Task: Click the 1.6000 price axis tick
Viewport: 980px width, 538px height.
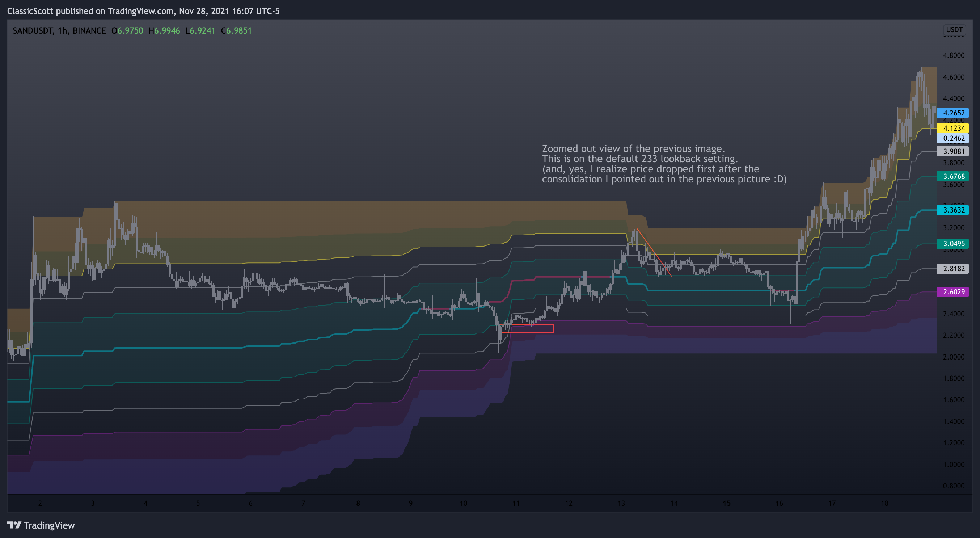Action: pos(954,399)
